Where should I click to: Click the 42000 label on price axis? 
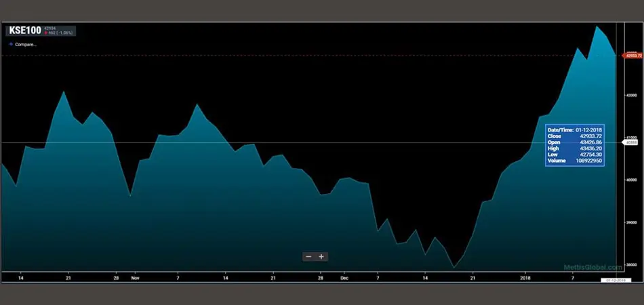pyautogui.click(x=632, y=96)
